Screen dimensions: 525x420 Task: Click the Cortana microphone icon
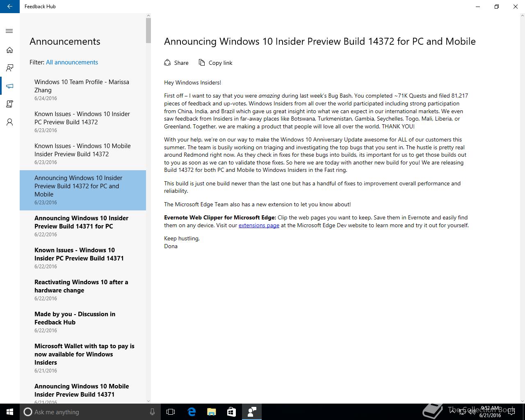pos(152,412)
